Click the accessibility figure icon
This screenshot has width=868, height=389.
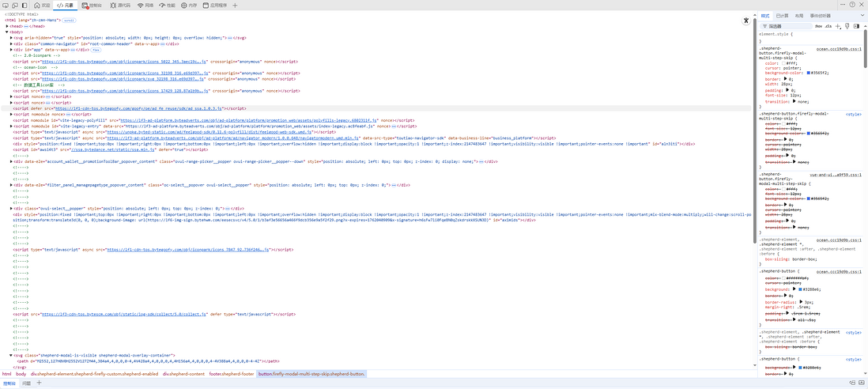coord(746,21)
